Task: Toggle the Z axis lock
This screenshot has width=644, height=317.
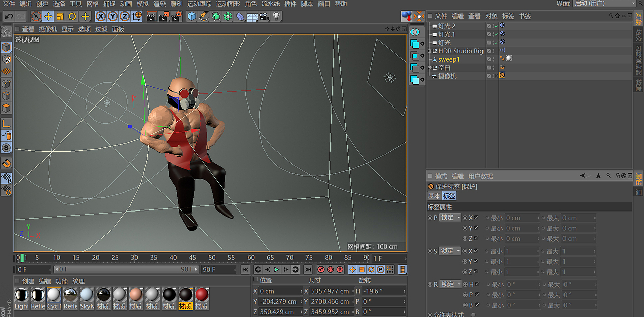Action: 125,16
